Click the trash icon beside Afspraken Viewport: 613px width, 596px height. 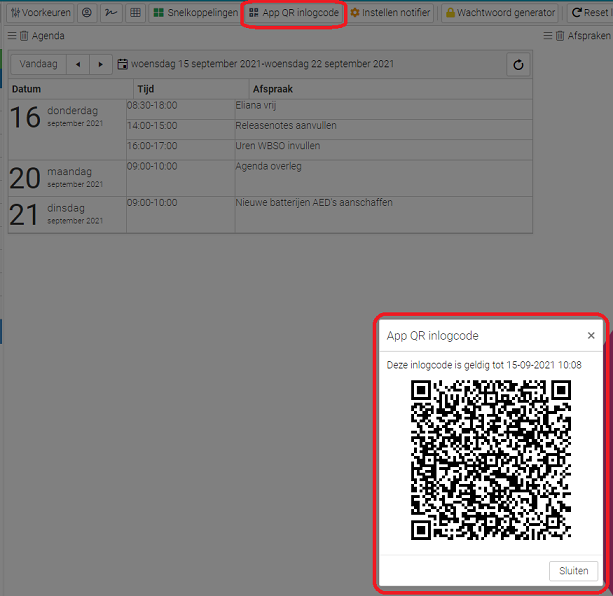tap(560, 36)
